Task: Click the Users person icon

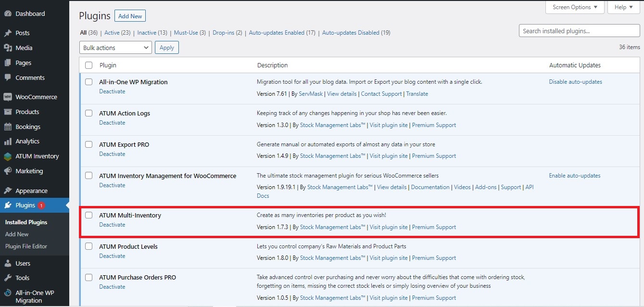Action: point(8,263)
